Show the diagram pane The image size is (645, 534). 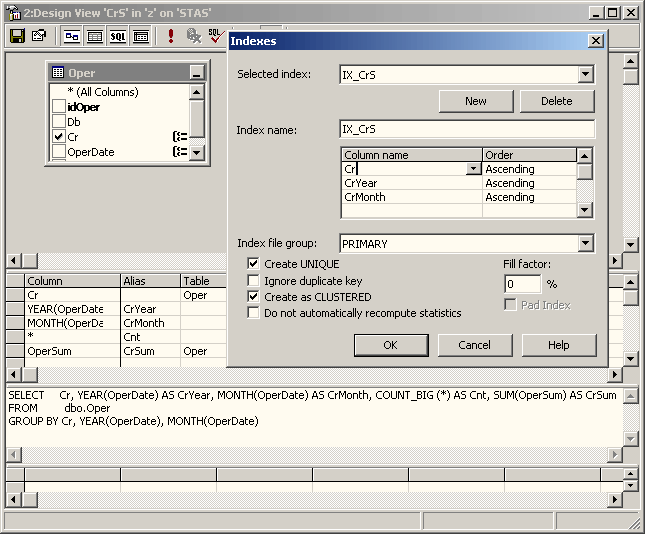[72, 36]
